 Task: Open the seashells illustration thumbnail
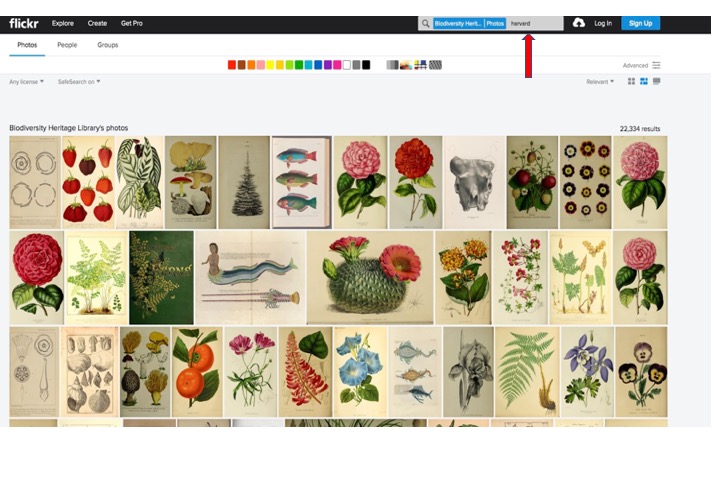(x=90, y=372)
